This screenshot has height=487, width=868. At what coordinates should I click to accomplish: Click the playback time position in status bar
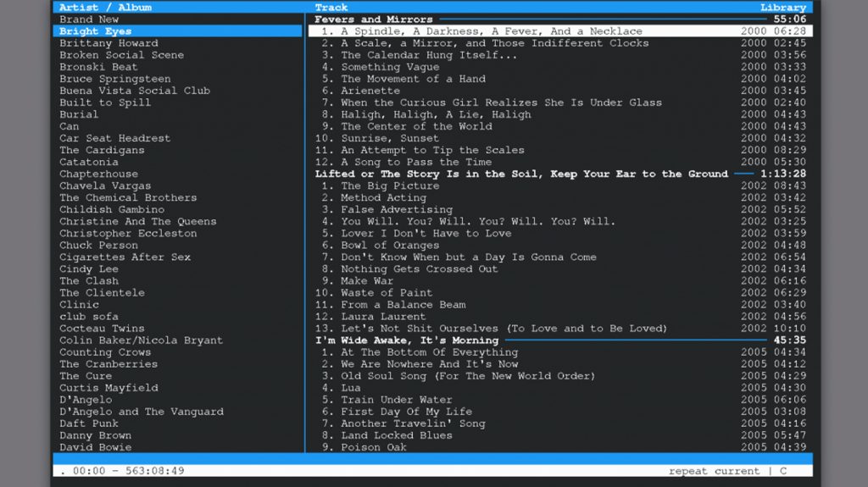(x=122, y=471)
